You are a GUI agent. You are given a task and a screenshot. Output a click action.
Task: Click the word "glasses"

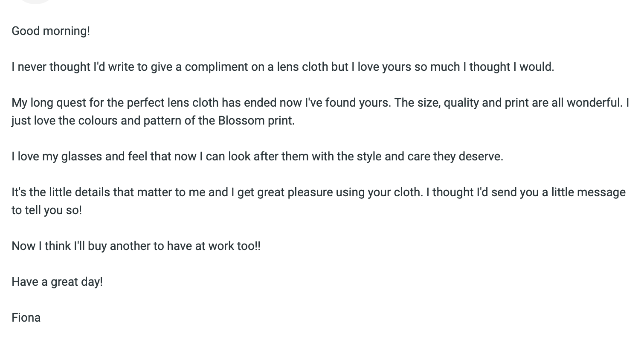tap(81, 157)
